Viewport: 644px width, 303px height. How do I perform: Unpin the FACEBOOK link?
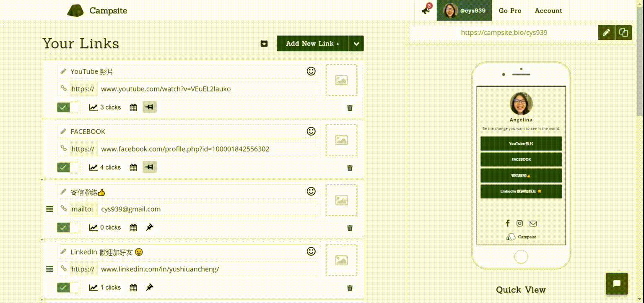point(150,167)
